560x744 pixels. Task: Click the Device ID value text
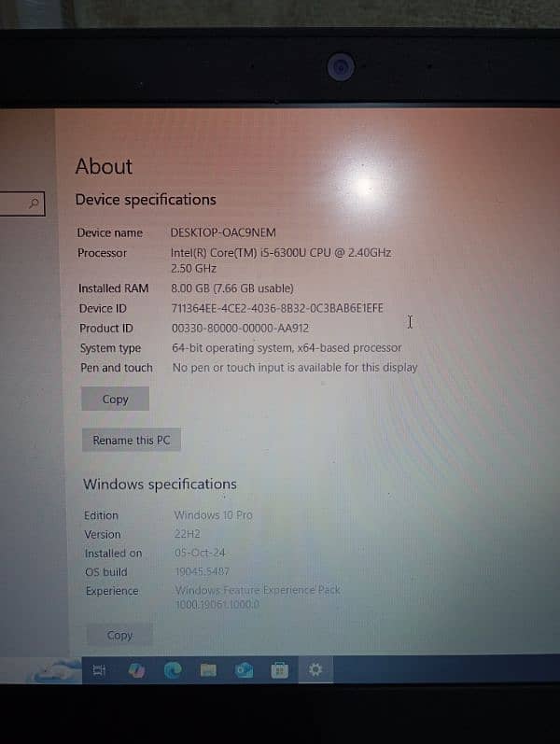tap(277, 308)
